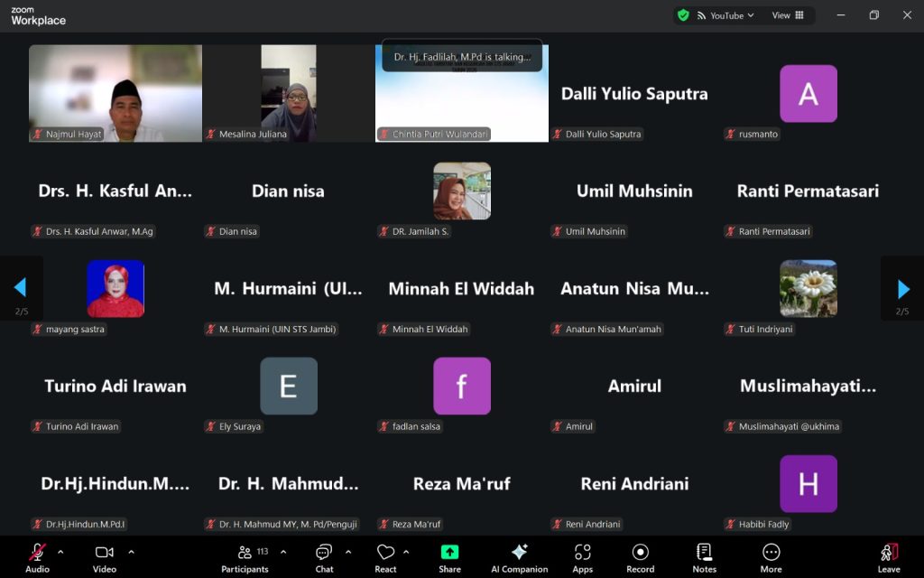924x578 pixels.
Task: Open the AI Companion
Action: pos(519,557)
